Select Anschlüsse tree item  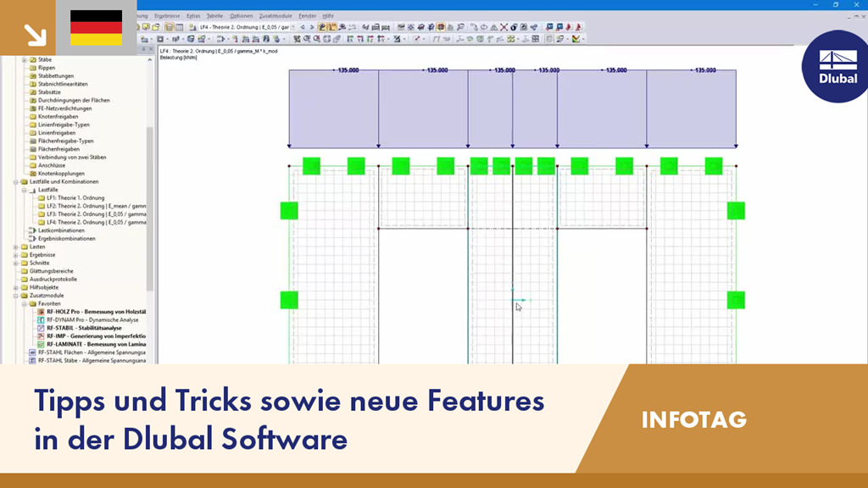click(x=52, y=165)
